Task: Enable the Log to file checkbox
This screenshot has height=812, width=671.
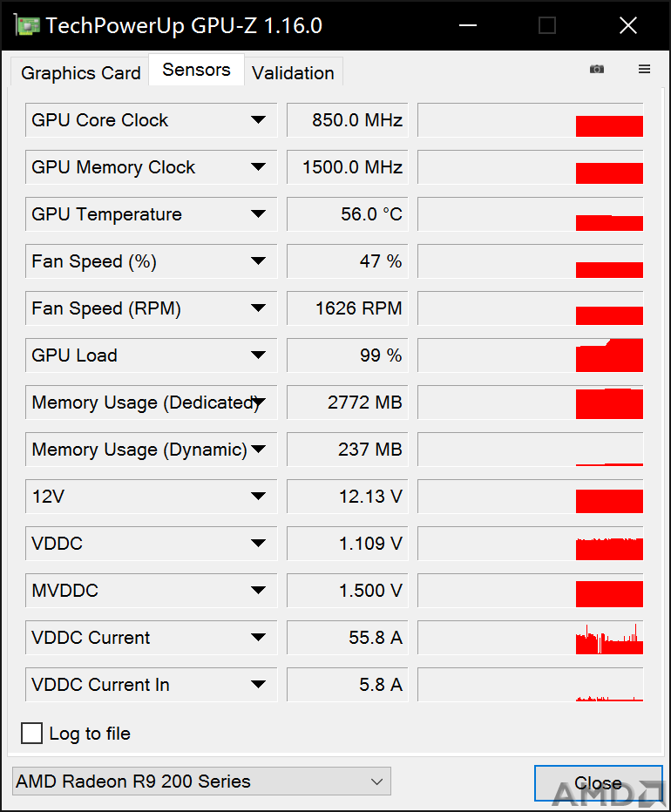Action: click(31, 734)
